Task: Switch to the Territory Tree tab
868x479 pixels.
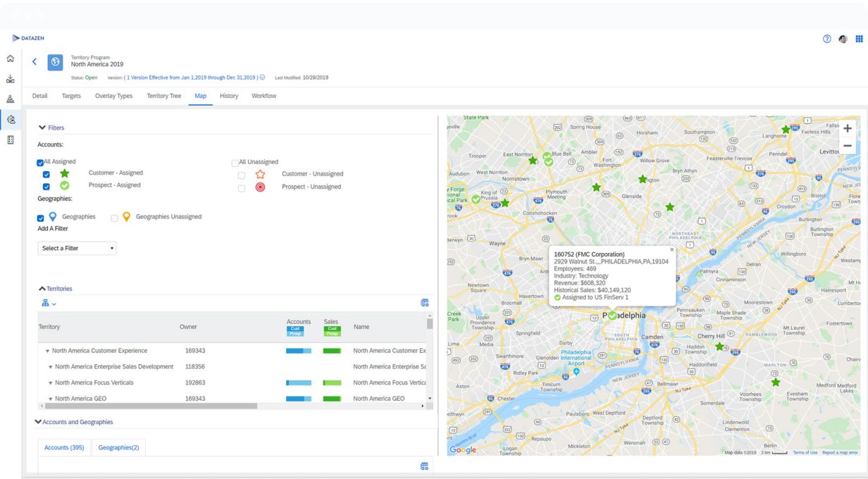Action: pyautogui.click(x=163, y=96)
